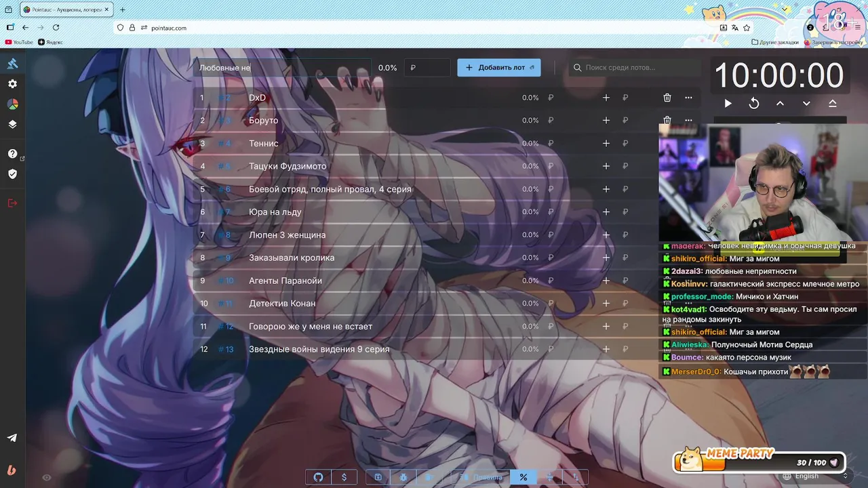
Task: Open the auction gavel page in sidebar
Action: 12,64
